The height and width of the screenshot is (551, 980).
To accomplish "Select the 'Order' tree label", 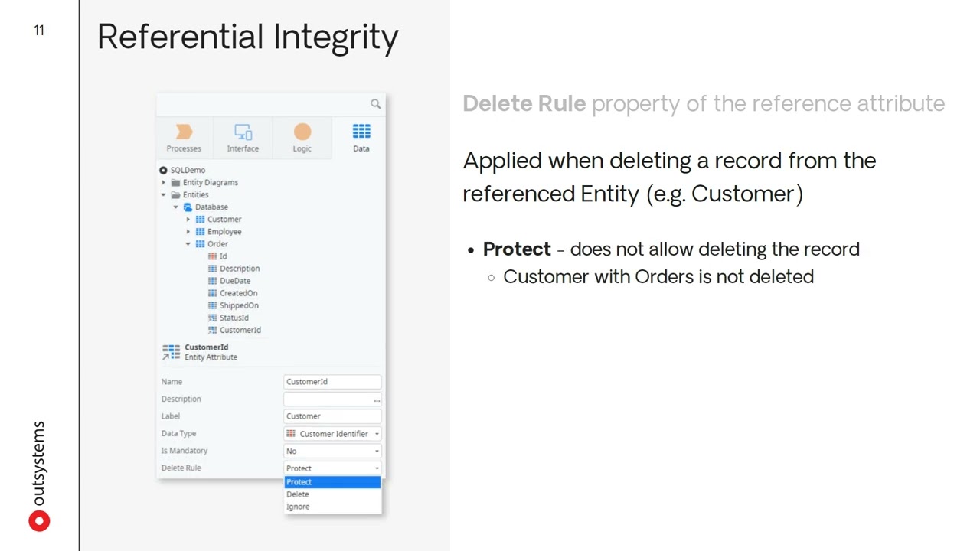I will [x=217, y=243].
